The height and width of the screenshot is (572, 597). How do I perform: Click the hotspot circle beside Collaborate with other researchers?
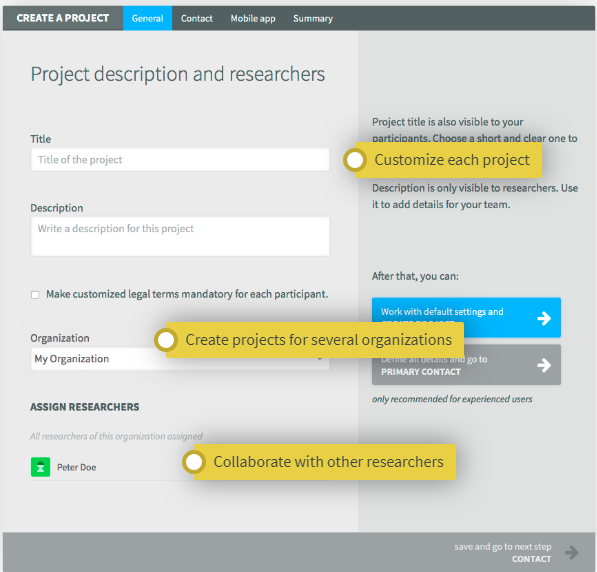pos(194,462)
